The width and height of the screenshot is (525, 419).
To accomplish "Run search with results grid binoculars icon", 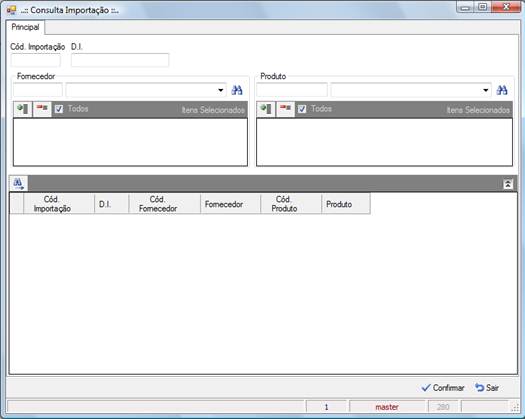I will pos(18,183).
